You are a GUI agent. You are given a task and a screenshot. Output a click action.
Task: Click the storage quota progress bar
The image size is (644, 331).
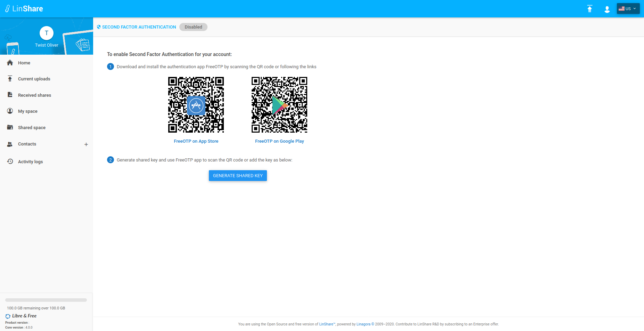(46, 300)
